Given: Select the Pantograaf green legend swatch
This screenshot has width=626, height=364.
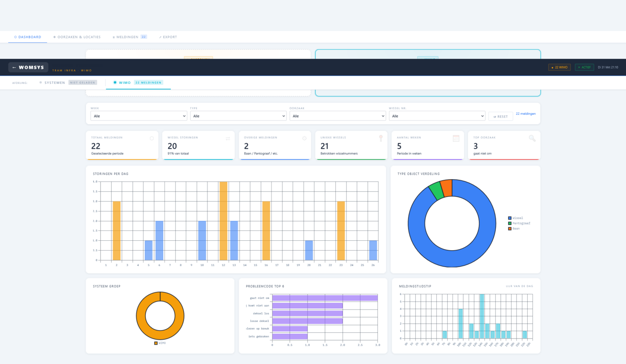Looking at the screenshot, I should click(509, 223).
